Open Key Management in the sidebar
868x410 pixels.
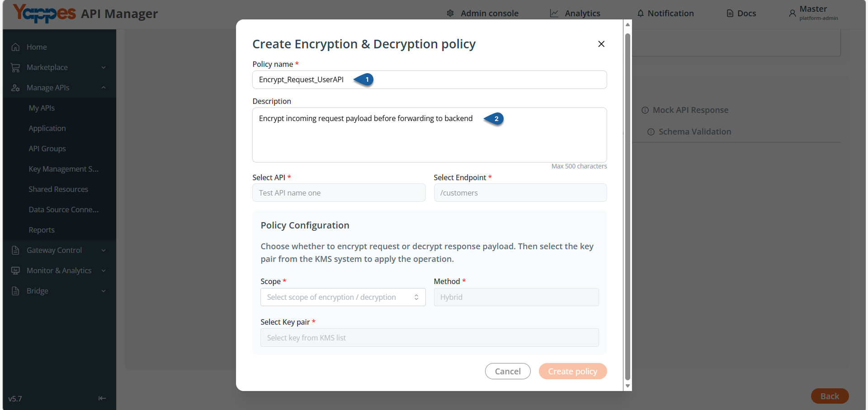tap(63, 169)
